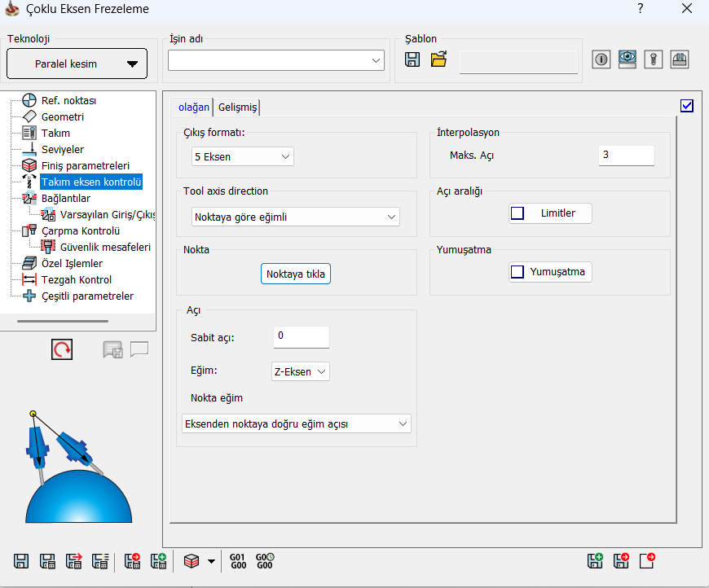709x588 pixels.
Task: Enable the Limitler checkbox
Action: pyautogui.click(x=517, y=213)
